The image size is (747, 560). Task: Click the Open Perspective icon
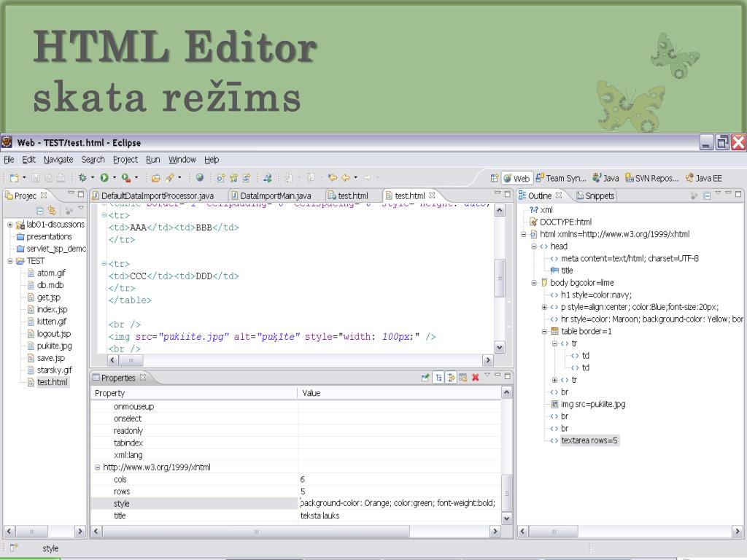494,178
